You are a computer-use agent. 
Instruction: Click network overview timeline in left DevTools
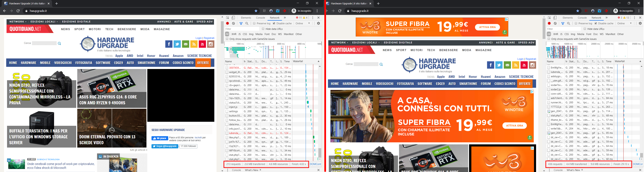[273, 50]
